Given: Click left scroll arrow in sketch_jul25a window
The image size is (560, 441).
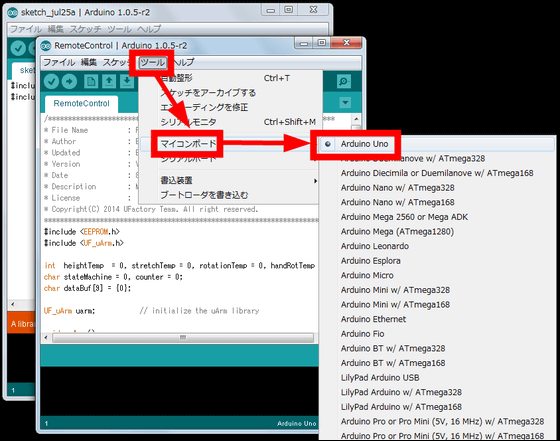Looking at the screenshot, I should tap(12, 305).
